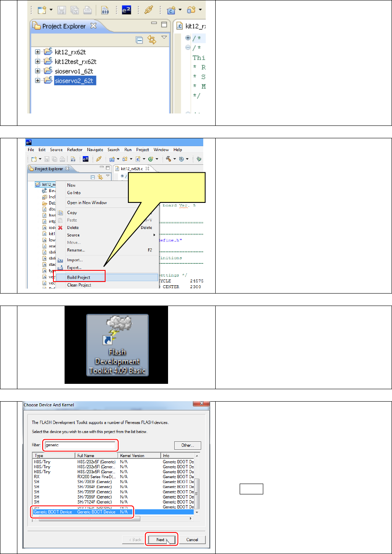Select the RX200 Series FineD row
This screenshot has height=554, width=392.
[x=113, y=476]
